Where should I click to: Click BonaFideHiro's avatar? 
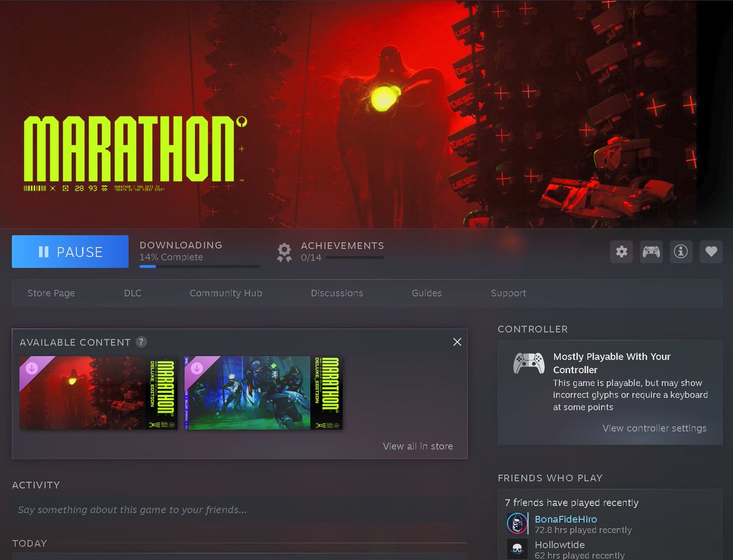pos(517,523)
